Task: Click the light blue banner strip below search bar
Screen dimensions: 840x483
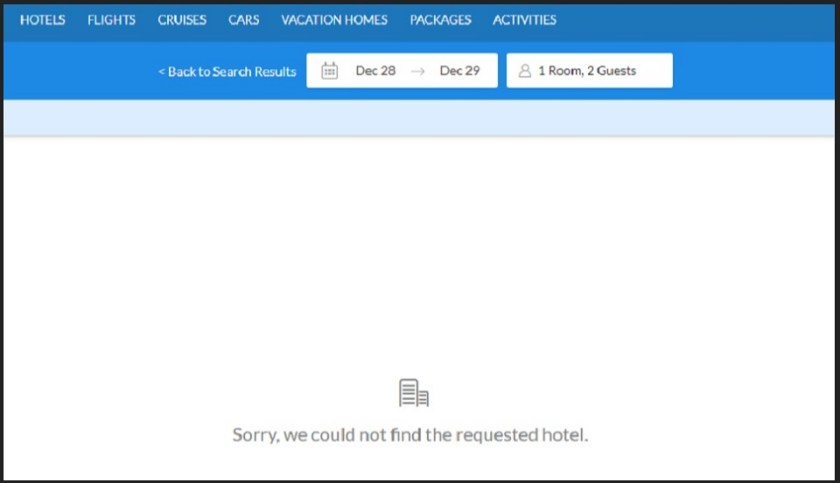Action: tap(419, 117)
